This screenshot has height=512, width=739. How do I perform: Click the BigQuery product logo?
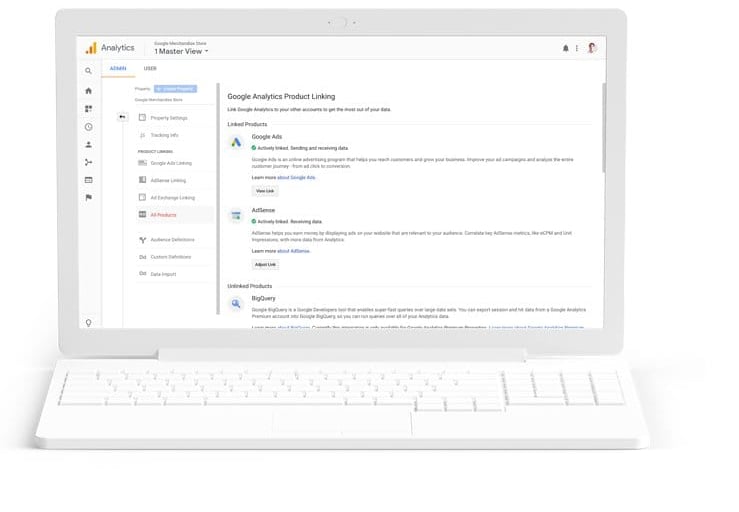pos(236,304)
